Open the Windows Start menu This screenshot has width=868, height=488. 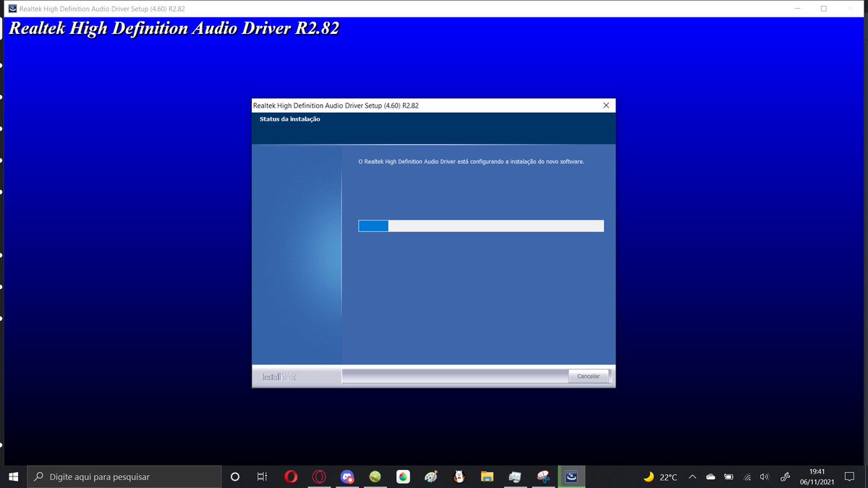point(14,477)
